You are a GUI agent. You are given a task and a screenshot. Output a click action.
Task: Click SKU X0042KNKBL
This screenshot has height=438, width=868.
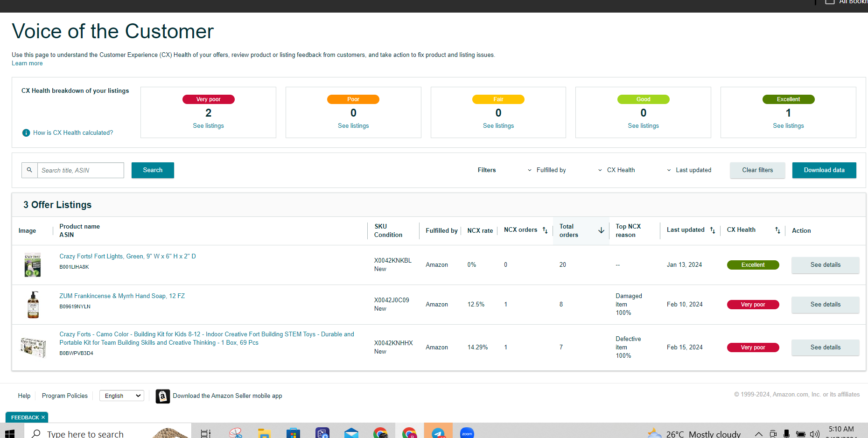tap(393, 261)
